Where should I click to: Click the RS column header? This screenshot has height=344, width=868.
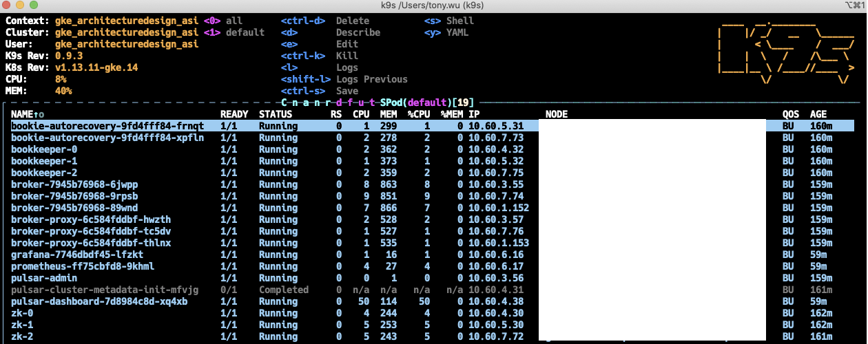coord(336,114)
